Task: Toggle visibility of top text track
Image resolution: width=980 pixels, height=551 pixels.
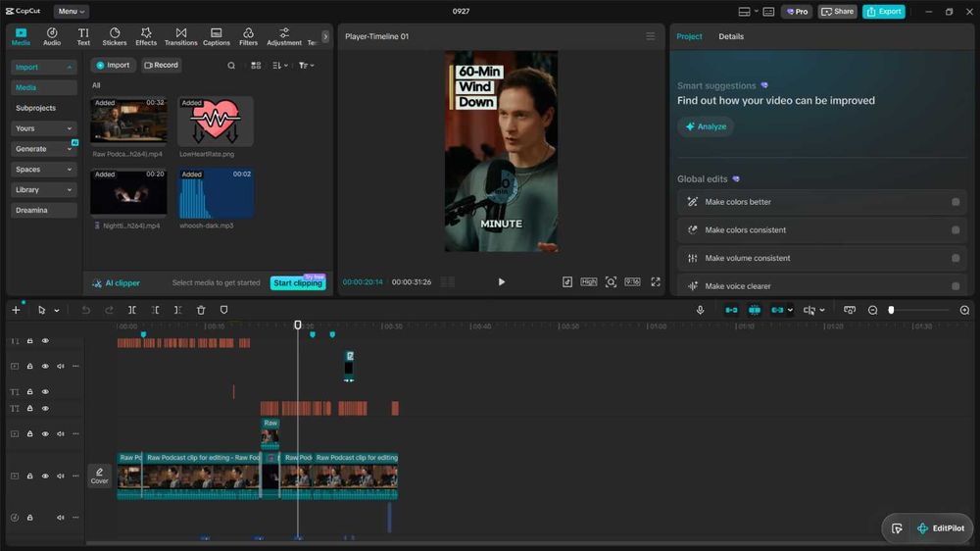Action: (x=45, y=341)
